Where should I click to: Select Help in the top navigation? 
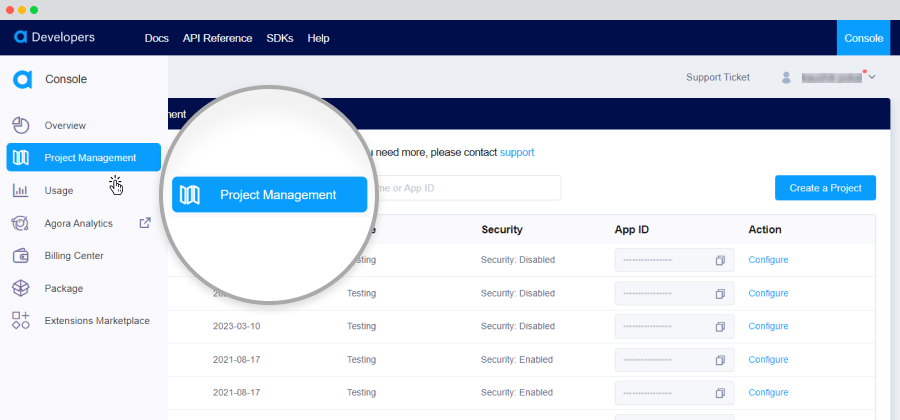(x=319, y=38)
